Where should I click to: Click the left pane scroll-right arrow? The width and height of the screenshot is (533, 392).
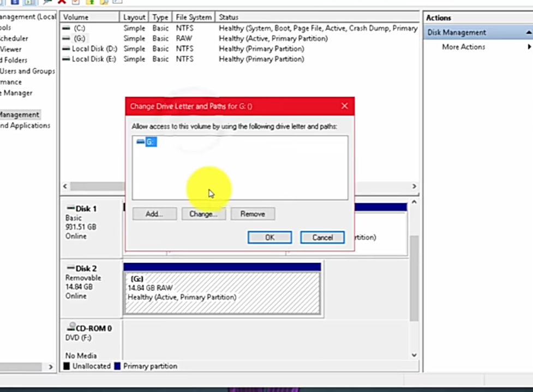(x=51, y=367)
